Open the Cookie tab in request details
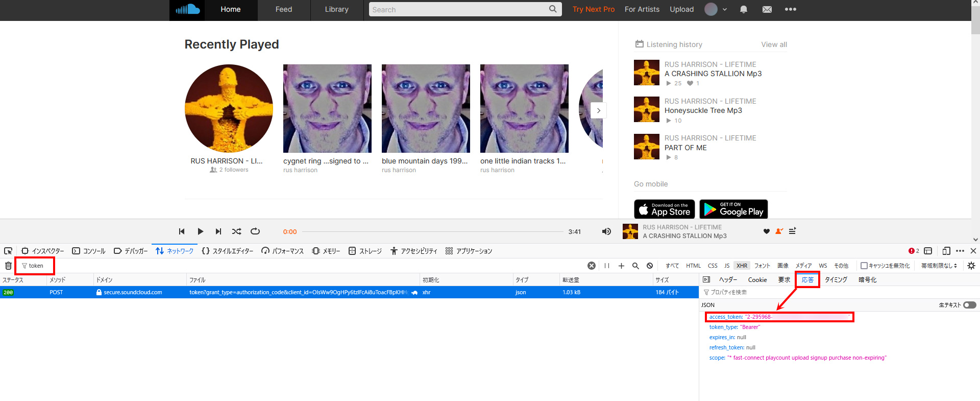Screen dimensions: 980x401 757,279
